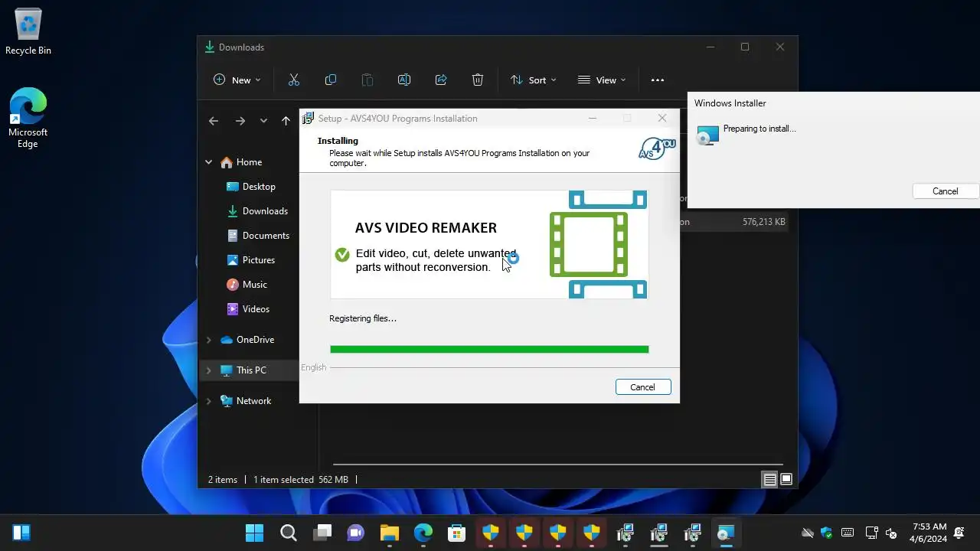Cancel the AVS4YOU setup installation

click(x=642, y=387)
